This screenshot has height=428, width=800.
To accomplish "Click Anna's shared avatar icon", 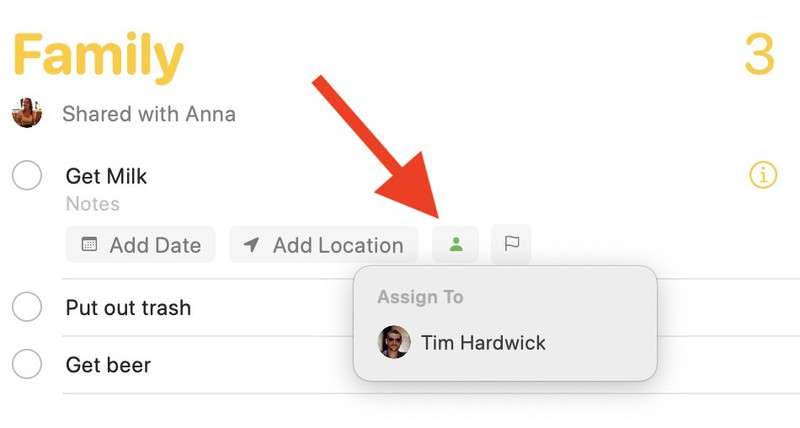I will click(27, 112).
